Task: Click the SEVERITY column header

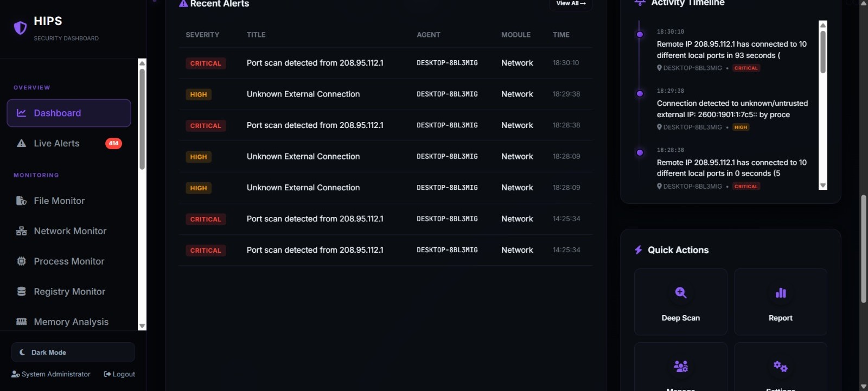Action: coord(202,35)
